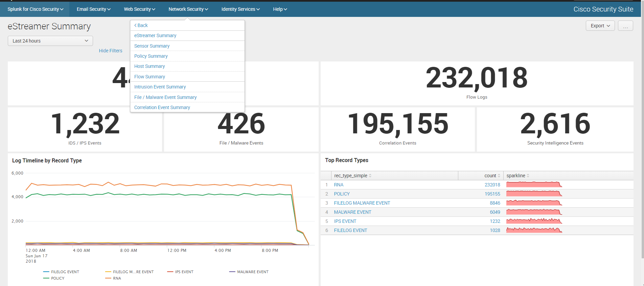Click the IPS EVENT row sparkline
This screenshot has width=644, height=286.
click(x=534, y=221)
